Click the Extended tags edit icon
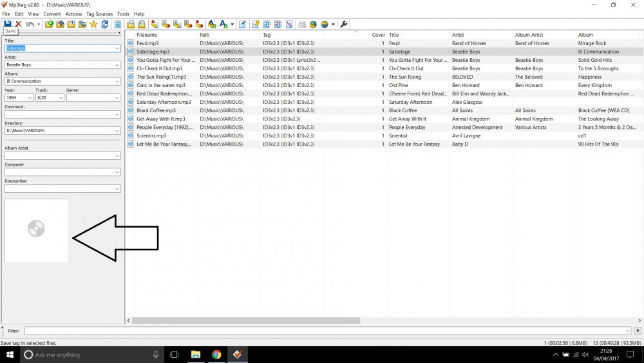The image size is (644, 363). [x=242, y=25]
